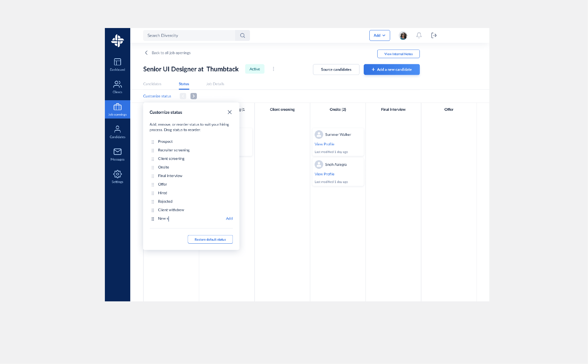588x364 pixels.
Task: Switch to the Candidates tab
Action: click(x=152, y=84)
